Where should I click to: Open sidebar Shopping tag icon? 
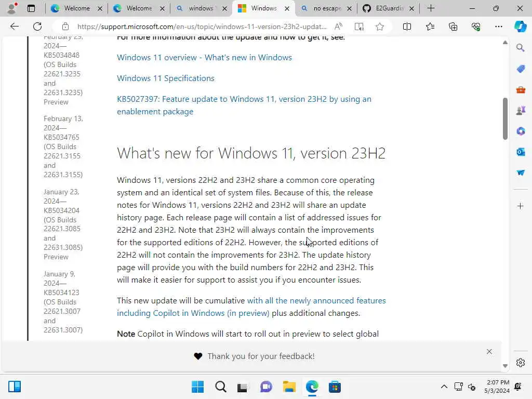pyautogui.click(x=521, y=69)
